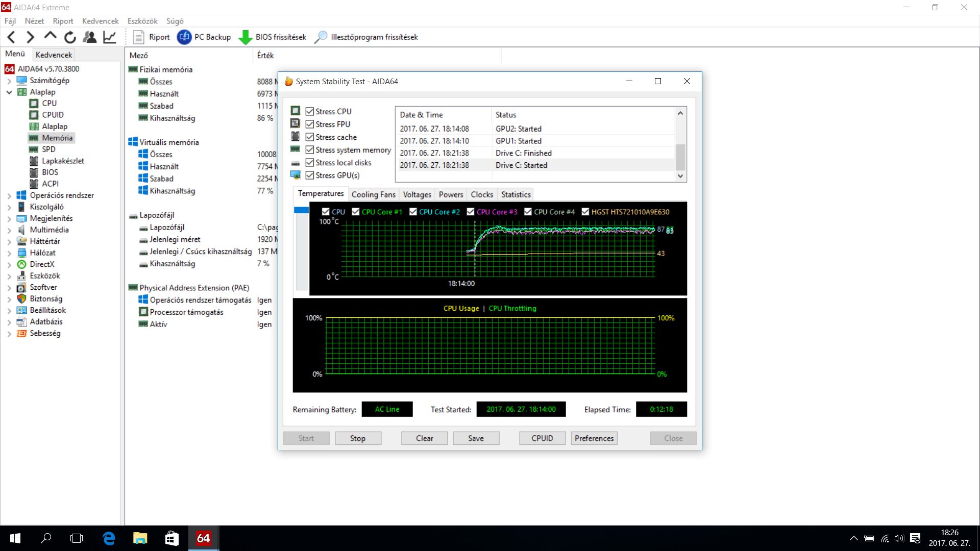This screenshot has height=551, width=980.
Task: Expand Multimédia node
Action: click(x=9, y=230)
